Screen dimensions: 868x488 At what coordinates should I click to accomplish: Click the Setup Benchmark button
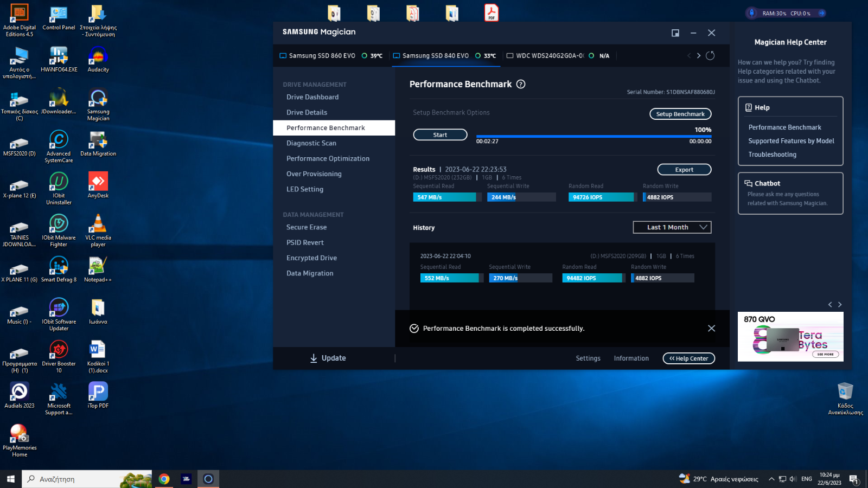680,114
